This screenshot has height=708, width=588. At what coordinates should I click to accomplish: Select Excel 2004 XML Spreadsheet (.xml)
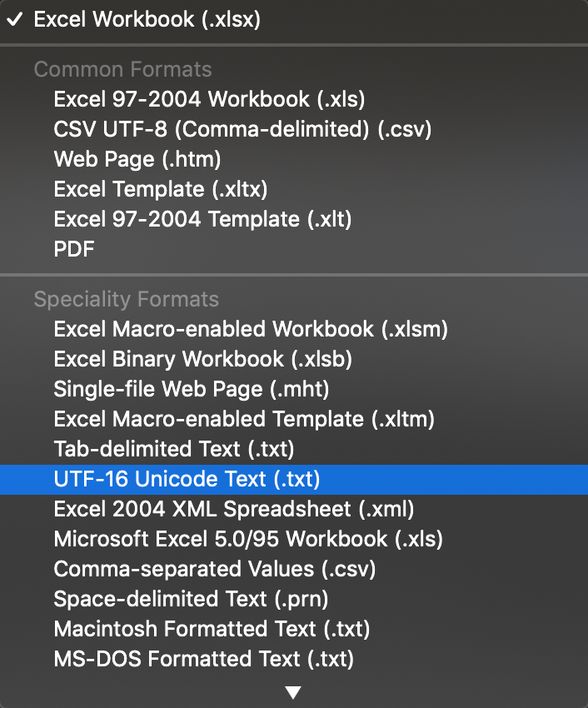tap(233, 509)
